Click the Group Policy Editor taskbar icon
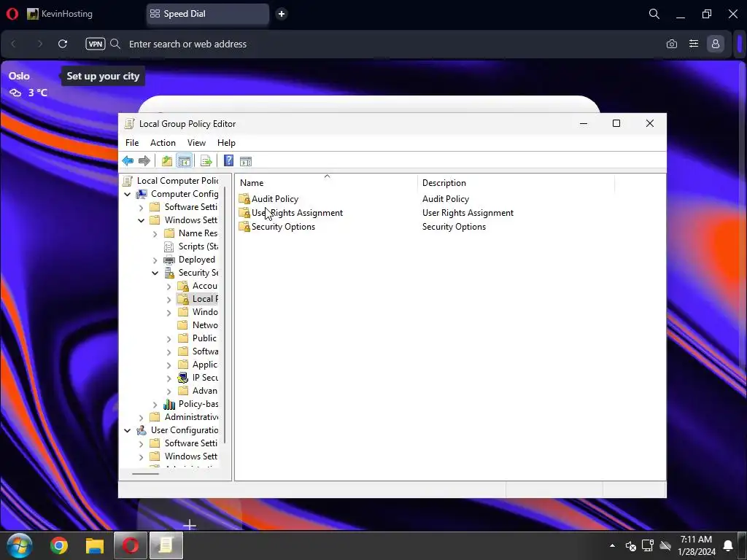747x560 pixels. pos(166,545)
